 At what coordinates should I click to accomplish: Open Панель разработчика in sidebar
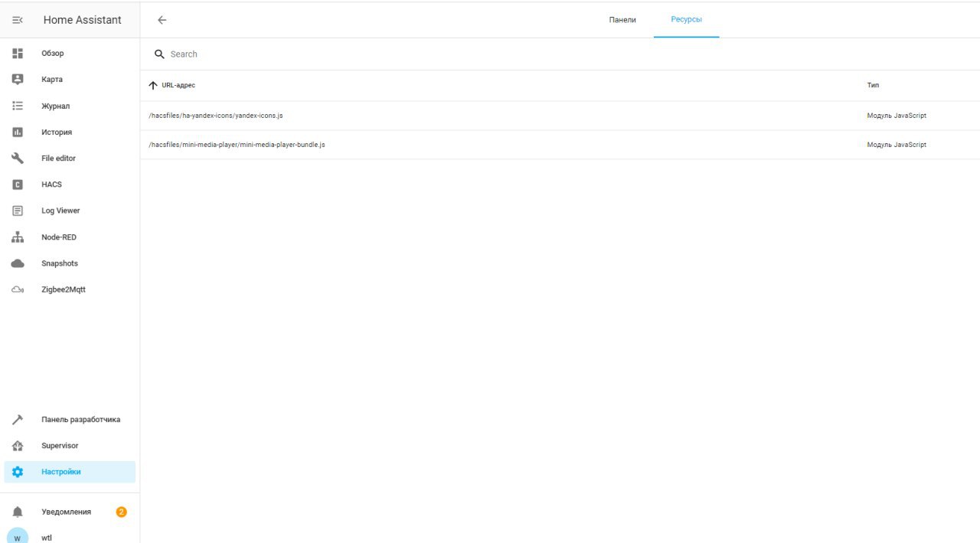pos(70,420)
